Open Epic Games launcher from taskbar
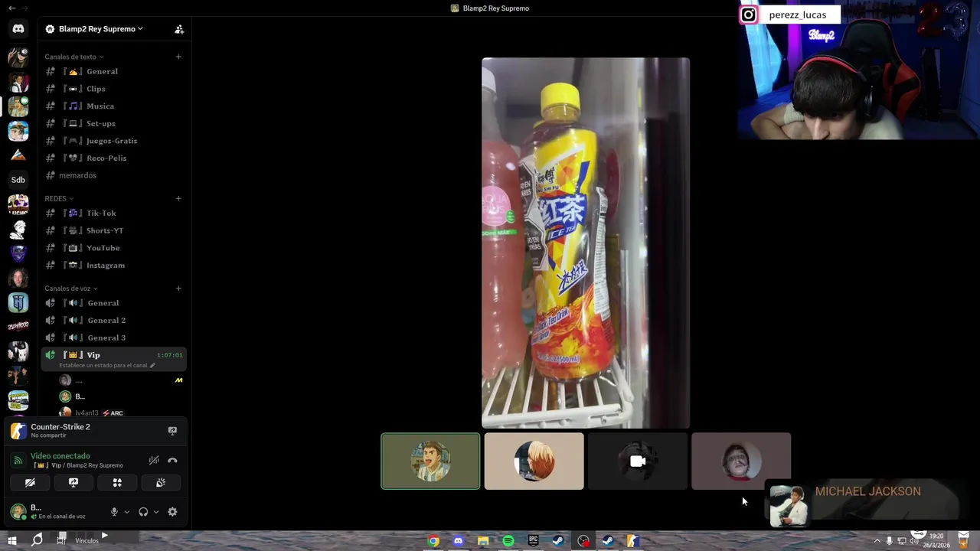The image size is (980, 551). tap(534, 541)
